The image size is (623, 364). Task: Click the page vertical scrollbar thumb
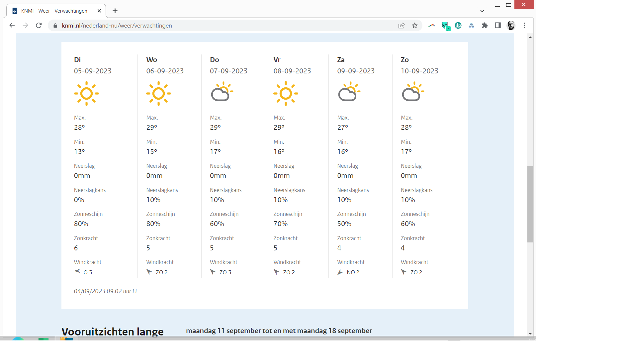530,204
